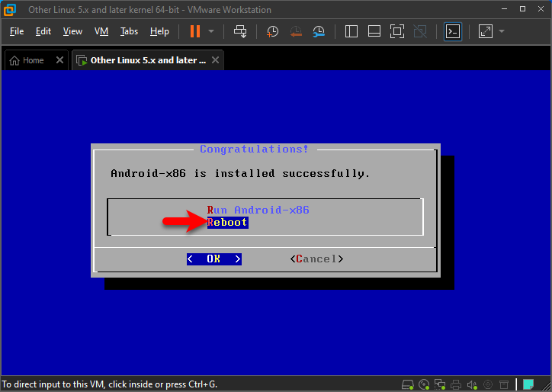Open the Tabs menu
This screenshot has height=392, width=552.
tap(129, 31)
